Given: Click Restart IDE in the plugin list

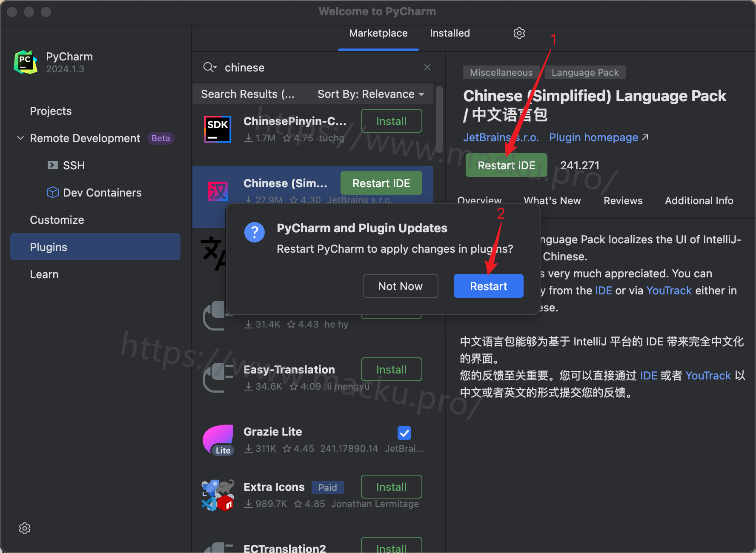Looking at the screenshot, I should 381,183.
